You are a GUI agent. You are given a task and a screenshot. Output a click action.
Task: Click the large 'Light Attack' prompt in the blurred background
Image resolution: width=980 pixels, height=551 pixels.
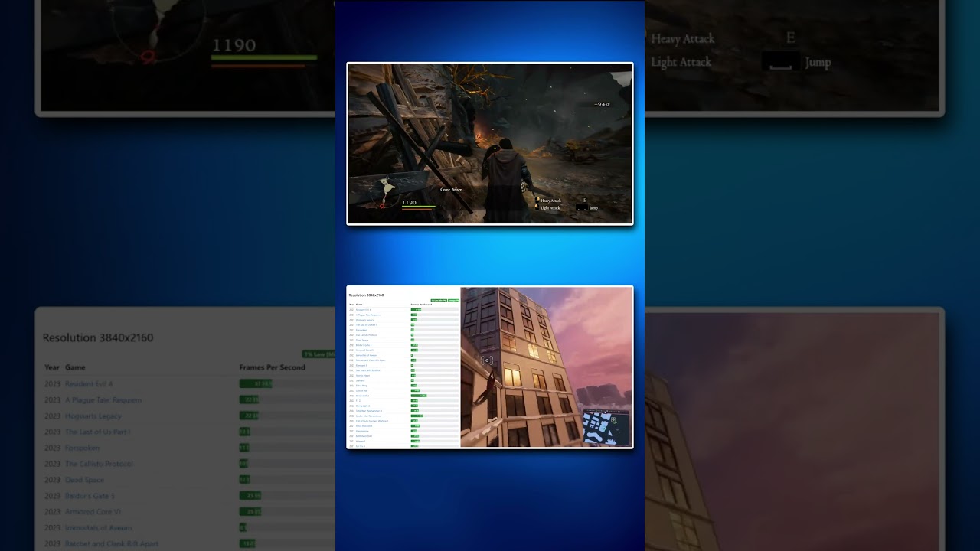[681, 62]
